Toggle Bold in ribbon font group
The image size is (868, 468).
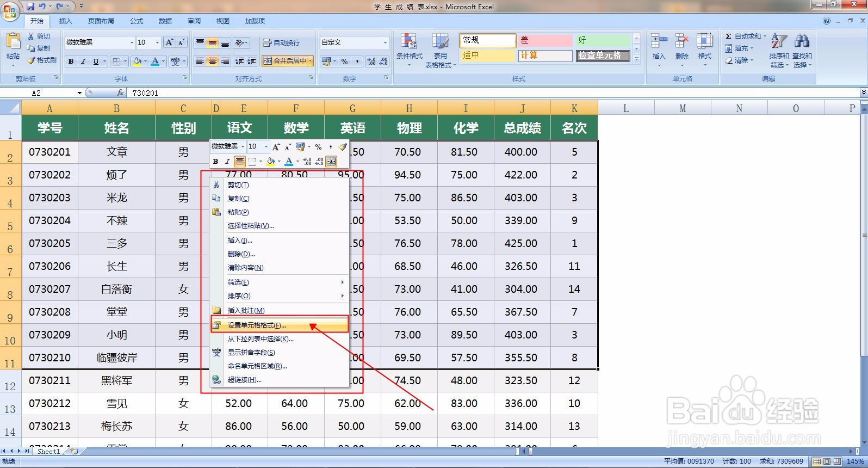[x=71, y=61]
